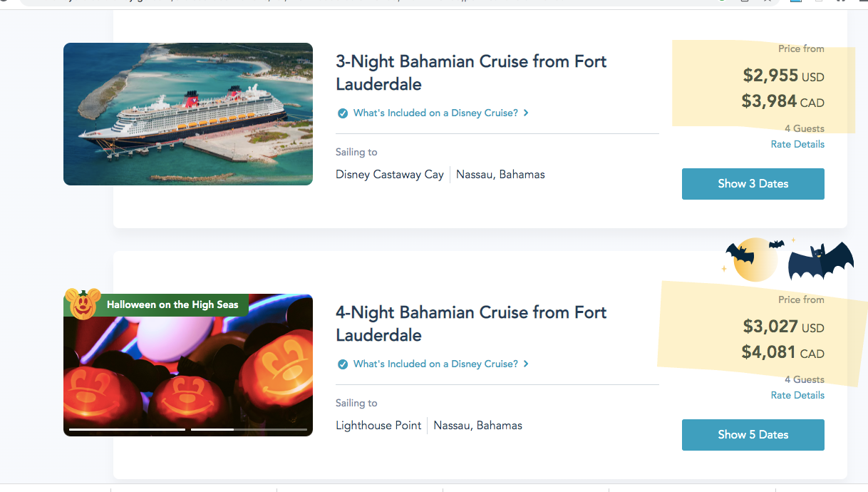The height and width of the screenshot is (492, 868).
Task: Click the Disney cruise ship photo
Action: tap(187, 113)
